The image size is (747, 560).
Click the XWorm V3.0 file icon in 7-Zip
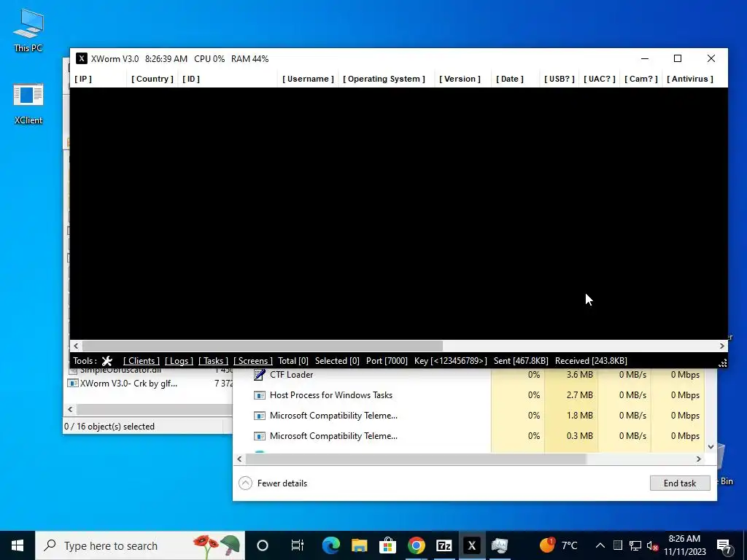(x=72, y=384)
